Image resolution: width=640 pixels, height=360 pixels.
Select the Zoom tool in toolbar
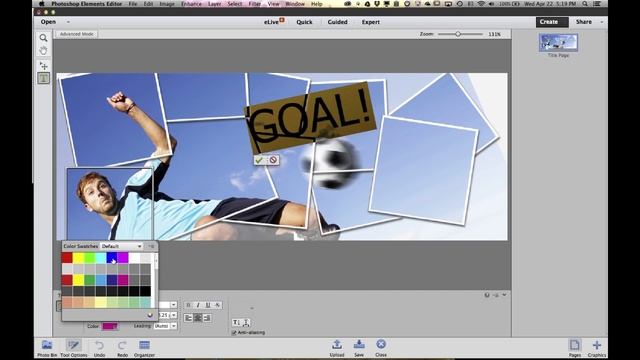pos(43,38)
